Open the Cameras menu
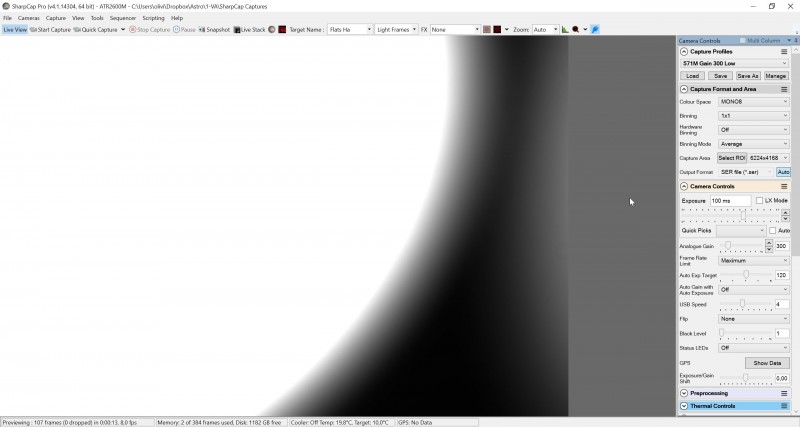 pos(29,18)
